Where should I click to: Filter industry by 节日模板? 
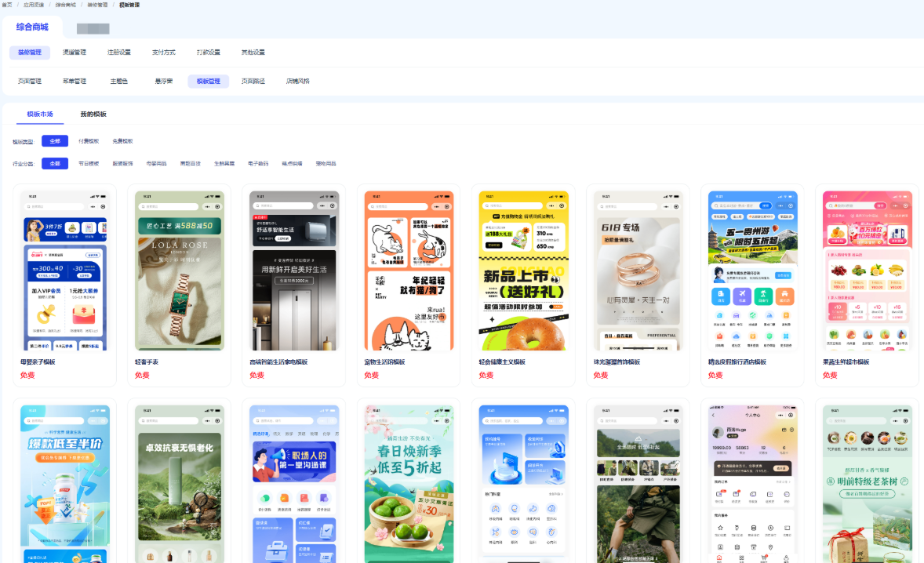click(89, 164)
